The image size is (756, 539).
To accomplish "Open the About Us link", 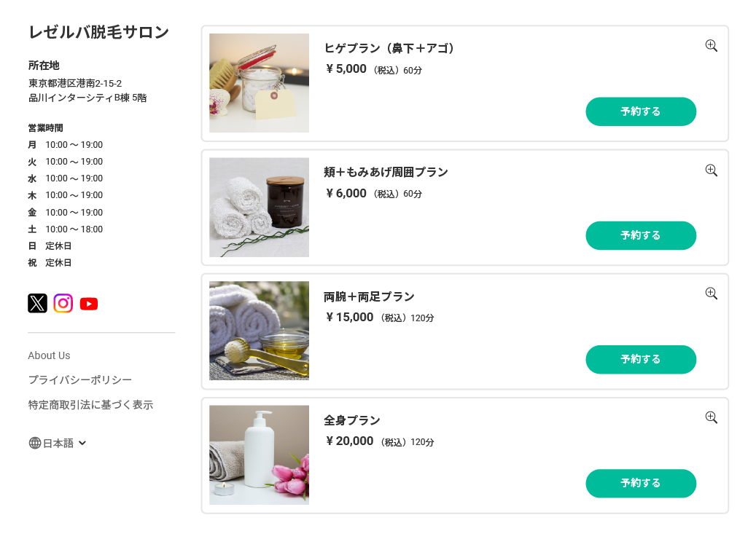I will click(x=49, y=355).
